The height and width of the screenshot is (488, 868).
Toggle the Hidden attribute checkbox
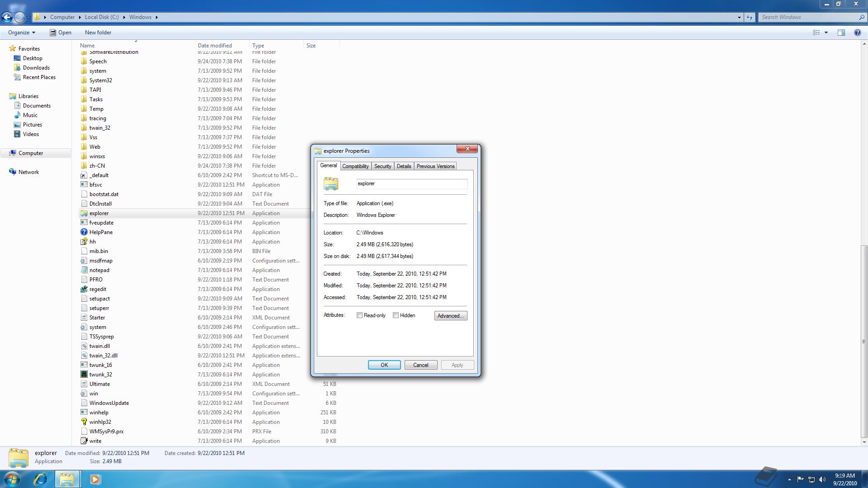pyautogui.click(x=396, y=315)
